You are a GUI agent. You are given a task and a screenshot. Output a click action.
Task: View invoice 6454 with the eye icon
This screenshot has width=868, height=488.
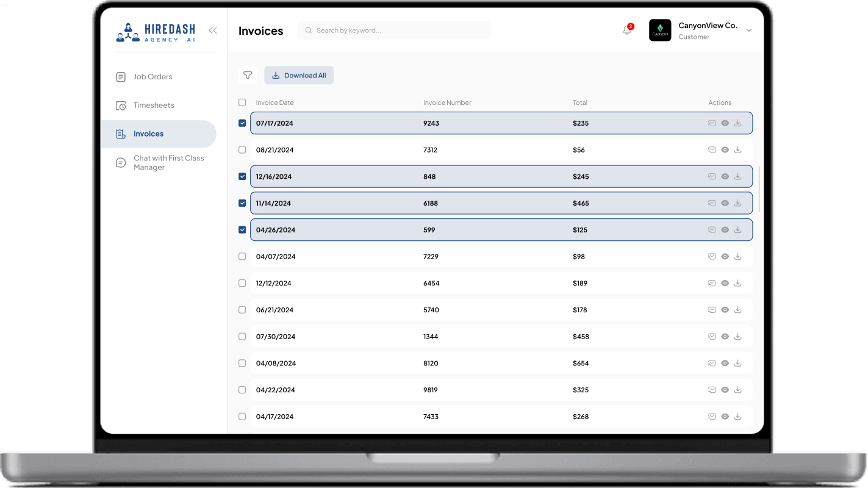click(x=725, y=283)
